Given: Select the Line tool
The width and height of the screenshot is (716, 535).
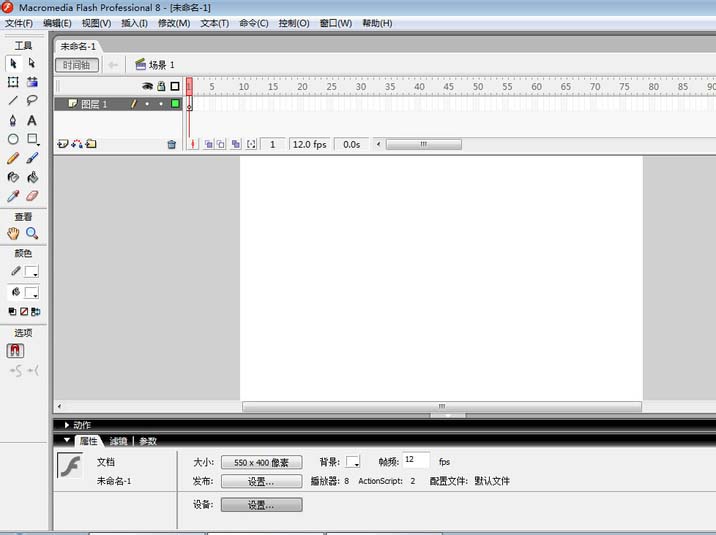Looking at the screenshot, I should [x=13, y=100].
